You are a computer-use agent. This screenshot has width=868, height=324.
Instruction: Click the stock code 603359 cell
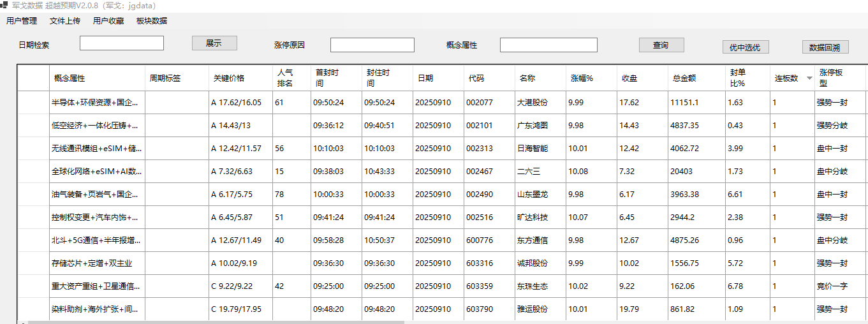point(489,286)
